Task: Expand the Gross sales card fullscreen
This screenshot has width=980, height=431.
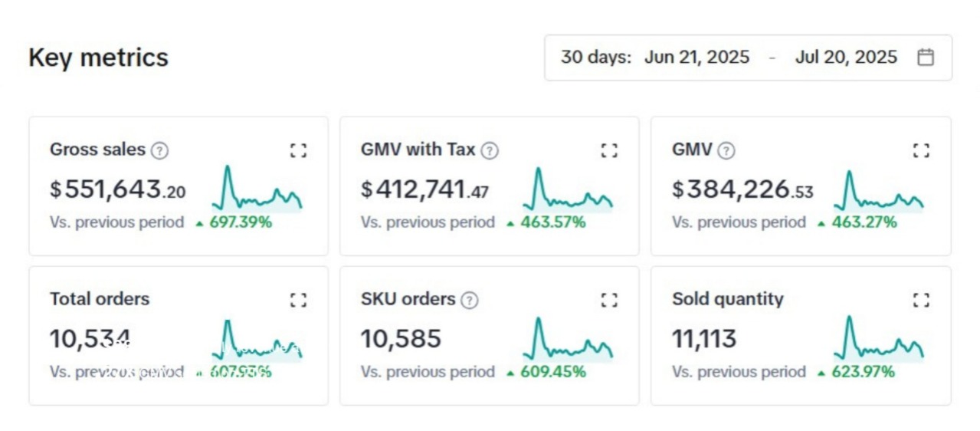Action: coord(298,150)
